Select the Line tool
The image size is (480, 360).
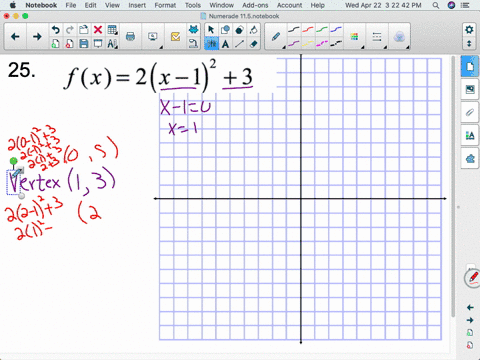[239, 44]
